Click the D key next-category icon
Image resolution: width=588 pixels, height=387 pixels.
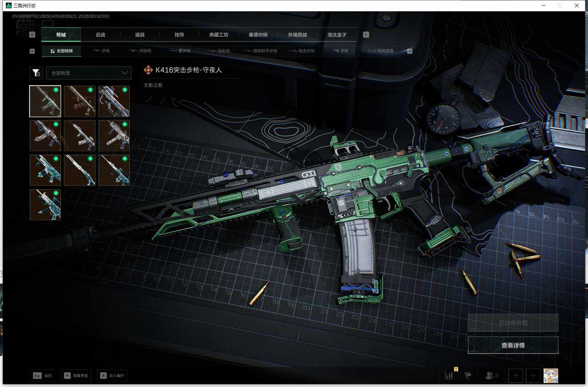pyautogui.click(x=410, y=51)
